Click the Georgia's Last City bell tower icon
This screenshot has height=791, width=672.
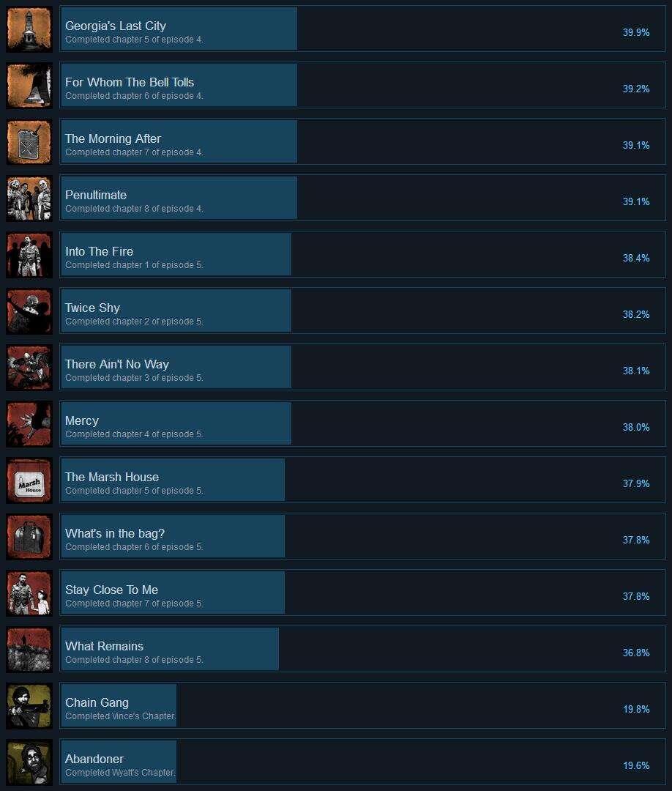[x=29, y=29]
